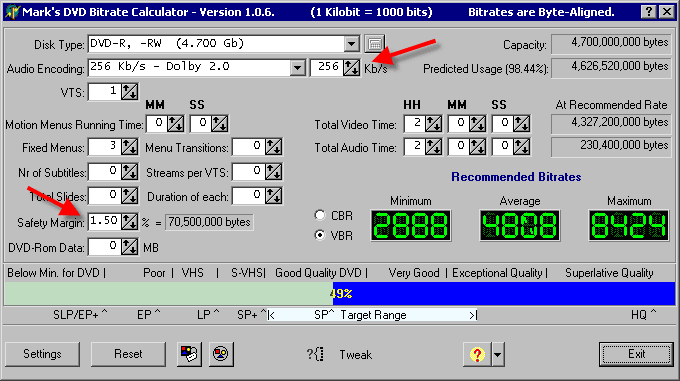
Task: Adjust Total Audio Time hours spinner
Action: tap(433, 147)
